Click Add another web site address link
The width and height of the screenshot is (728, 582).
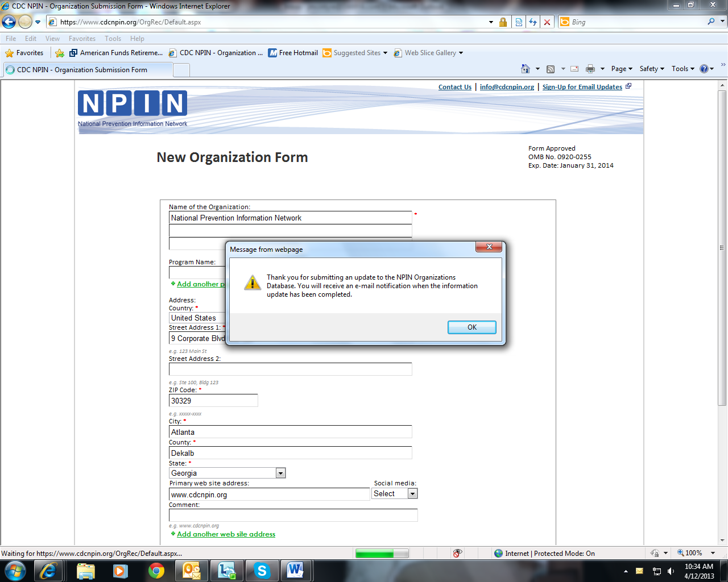226,534
